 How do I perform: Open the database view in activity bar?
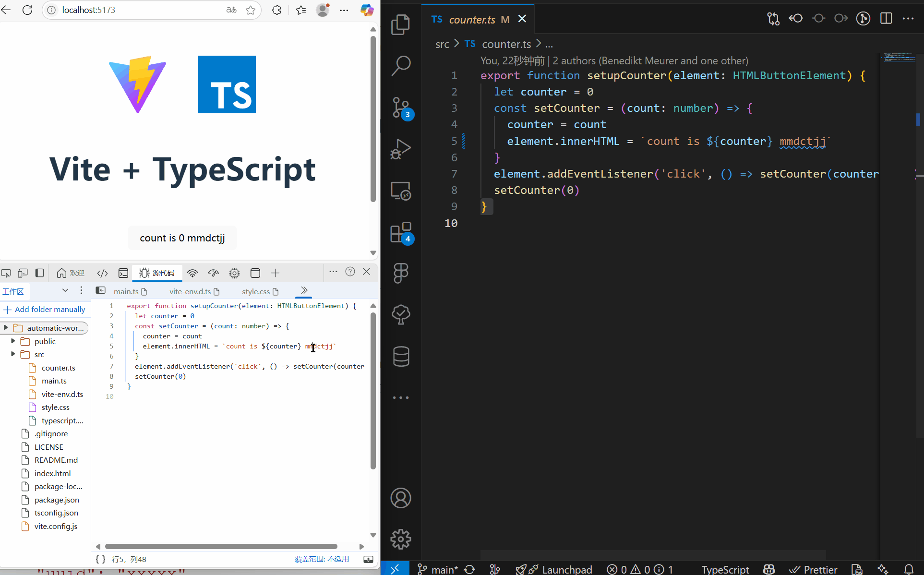point(401,356)
